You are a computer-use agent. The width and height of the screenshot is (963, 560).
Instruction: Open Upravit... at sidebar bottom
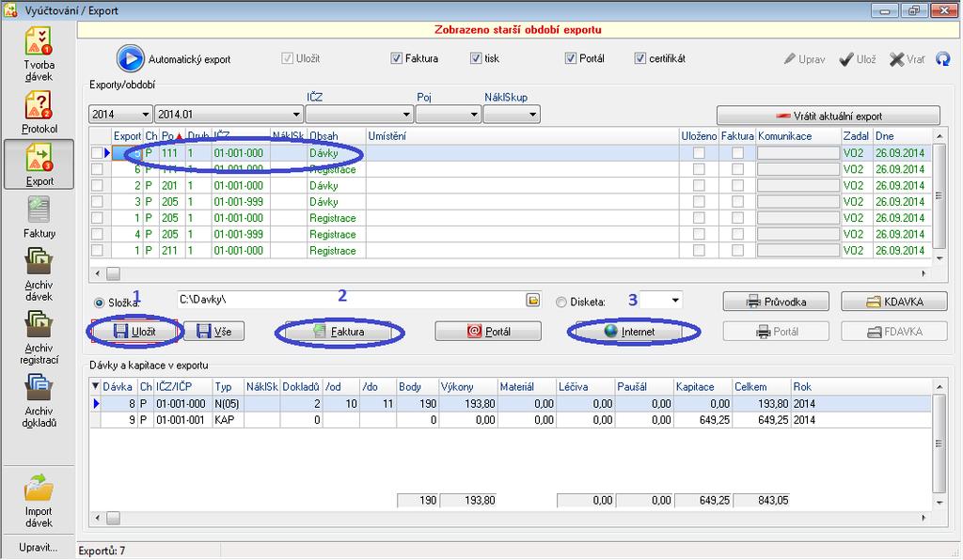click(38, 547)
